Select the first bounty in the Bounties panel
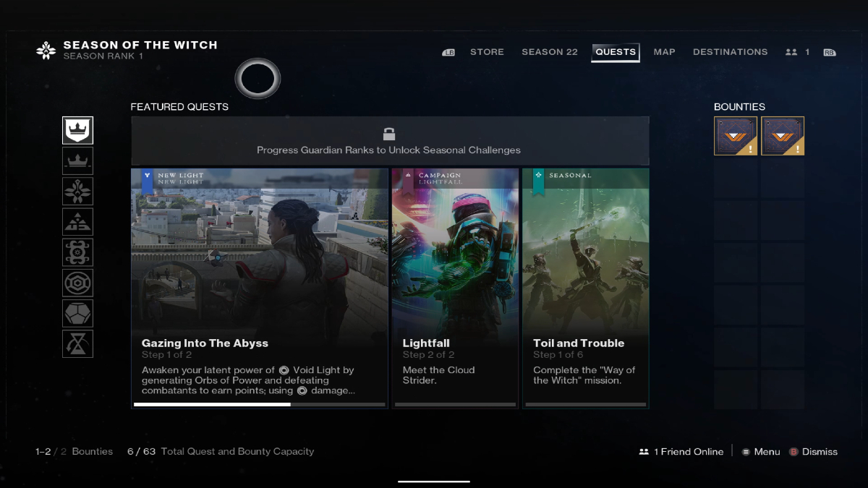The image size is (868, 488). pyautogui.click(x=736, y=135)
